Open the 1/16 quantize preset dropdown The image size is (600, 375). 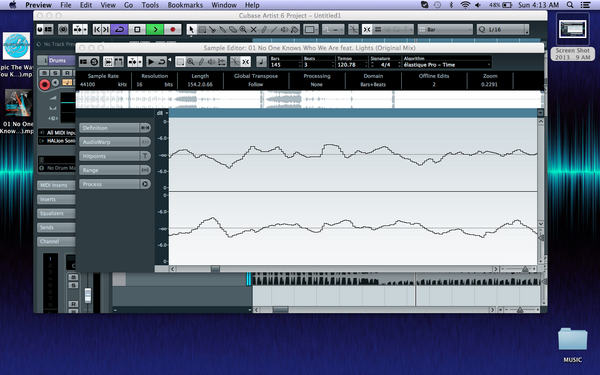click(503, 29)
